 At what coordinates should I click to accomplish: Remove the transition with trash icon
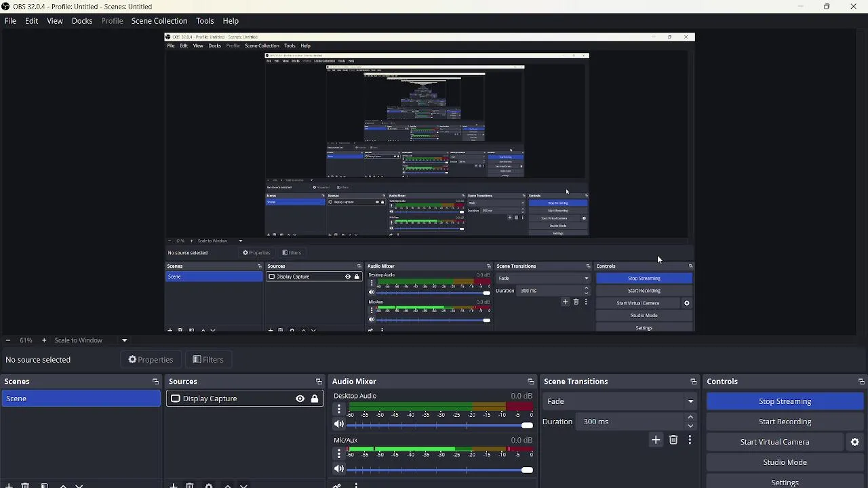pyautogui.click(x=673, y=440)
